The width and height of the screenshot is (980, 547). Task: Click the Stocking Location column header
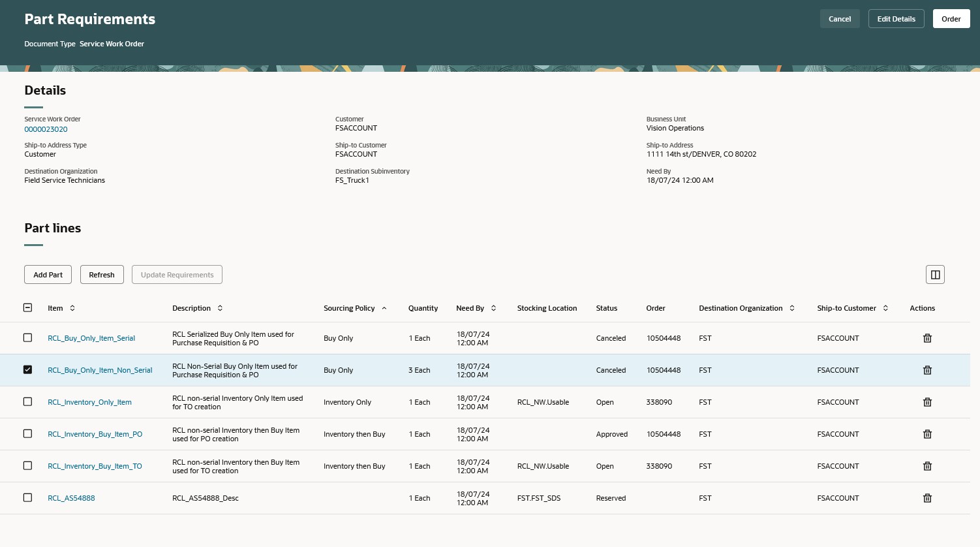tap(547, 308)
